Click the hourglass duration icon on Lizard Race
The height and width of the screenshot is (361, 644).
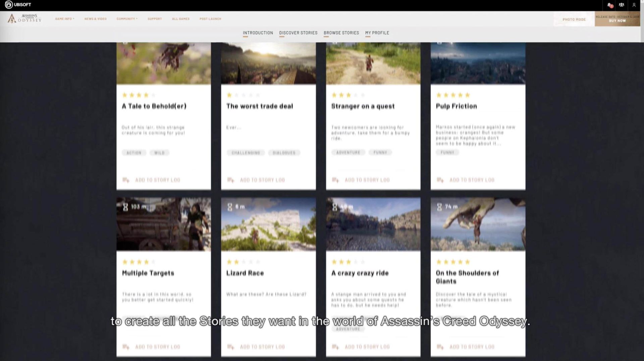[230, 207]
